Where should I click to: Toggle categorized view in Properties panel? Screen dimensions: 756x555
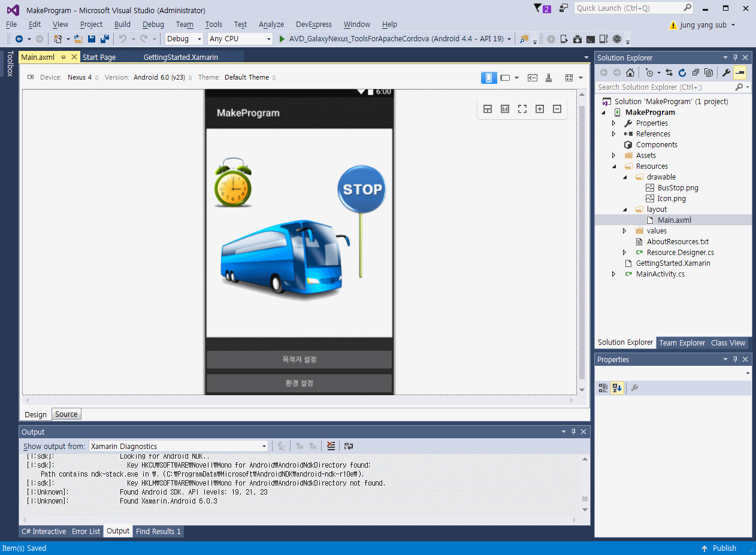[603, 388]
